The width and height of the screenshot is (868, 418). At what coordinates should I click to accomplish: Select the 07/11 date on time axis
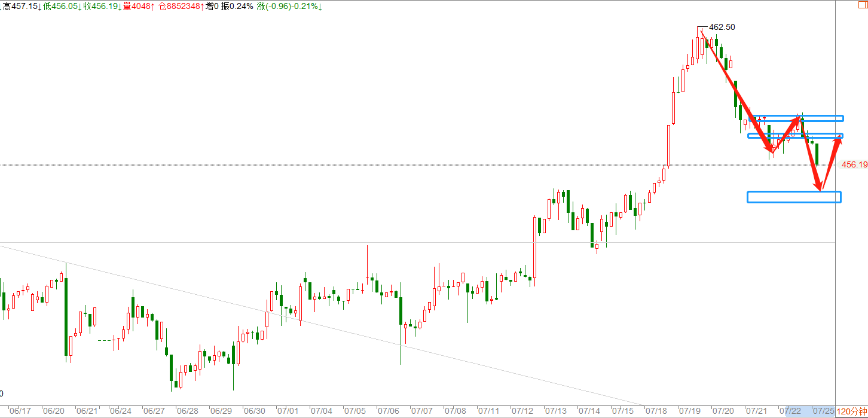(490, 411)
